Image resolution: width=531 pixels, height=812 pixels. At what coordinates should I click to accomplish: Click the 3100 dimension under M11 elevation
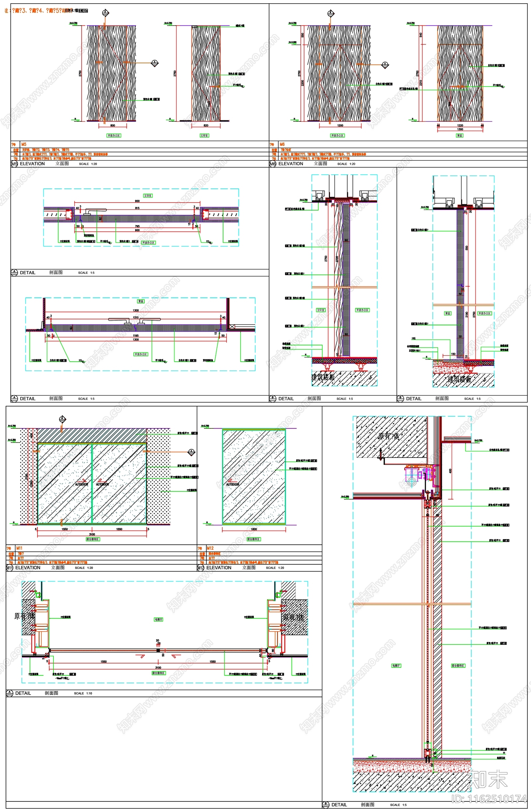coord(92,534)
